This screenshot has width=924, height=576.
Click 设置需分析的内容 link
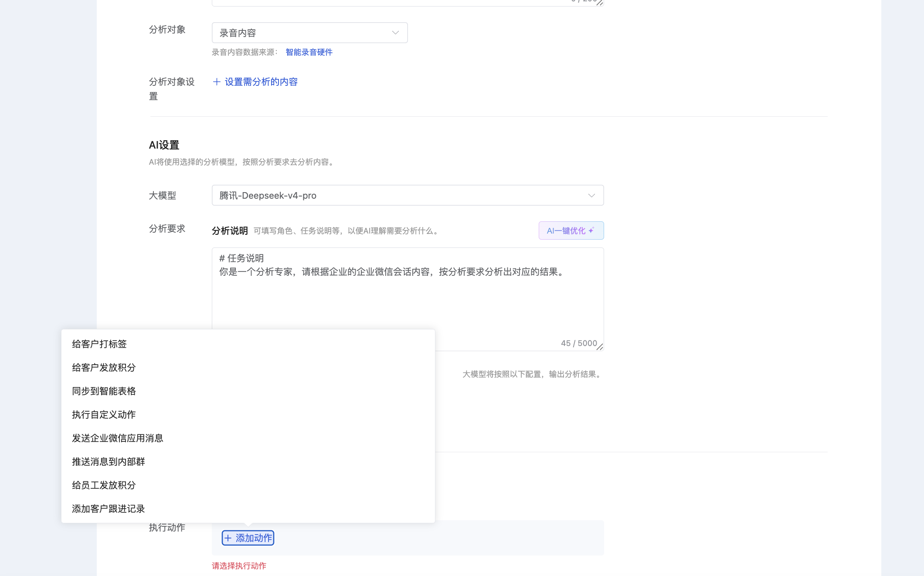tap(261, 82)
